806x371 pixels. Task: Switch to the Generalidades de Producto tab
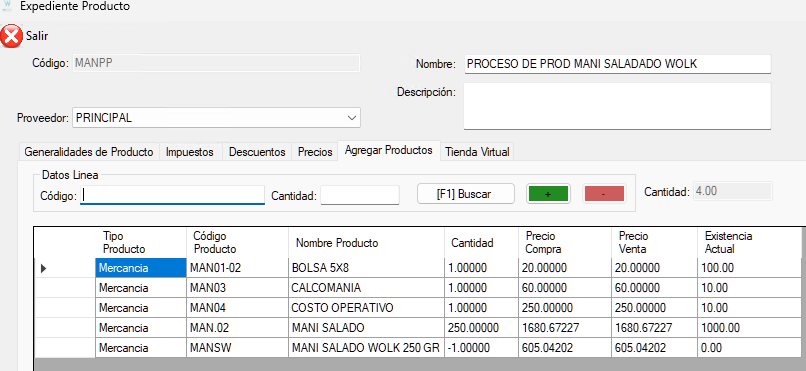[x=89, y=152]
